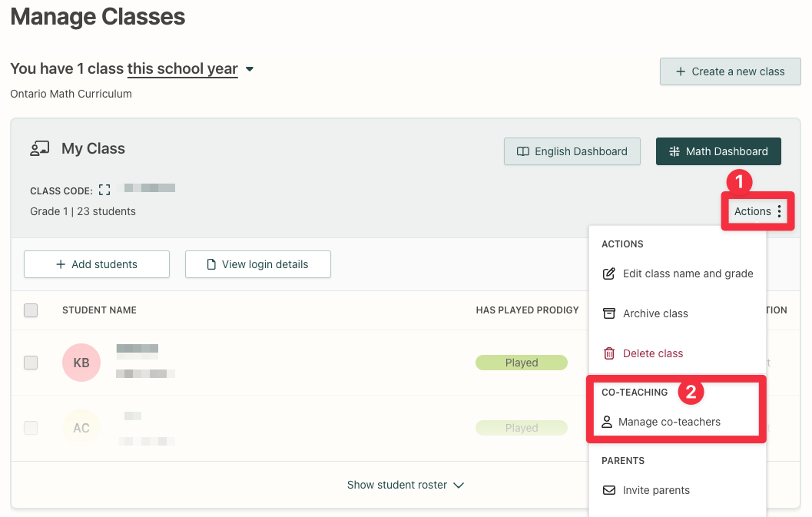Click the Manage Classes heading

(98, 17)
